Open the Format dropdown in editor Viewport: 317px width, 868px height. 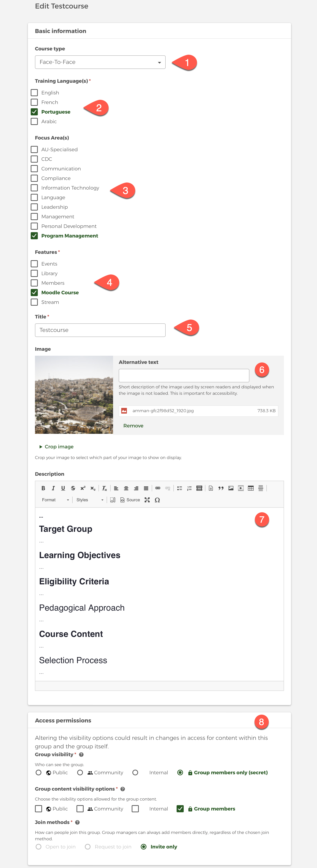(x=55, y=500)
